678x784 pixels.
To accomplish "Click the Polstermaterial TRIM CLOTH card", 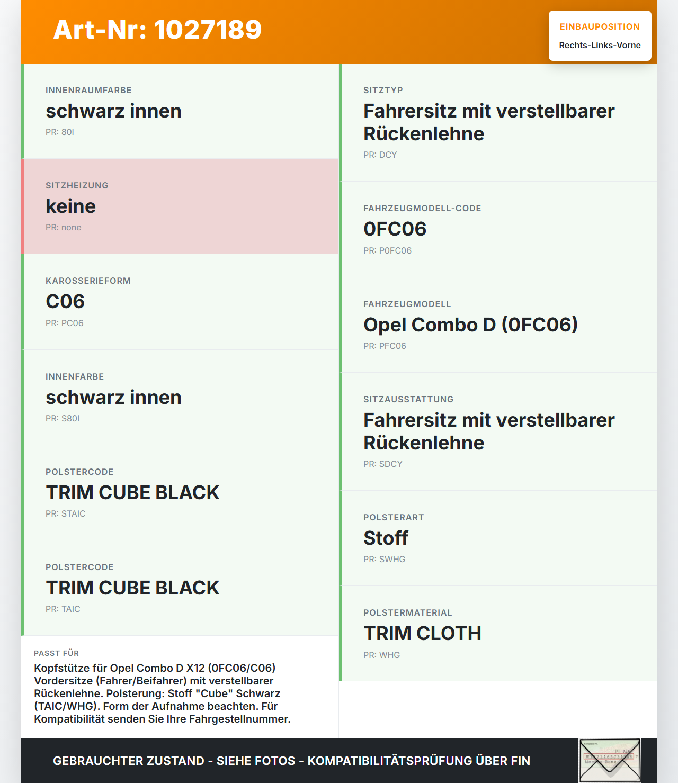I will point(498,634).
